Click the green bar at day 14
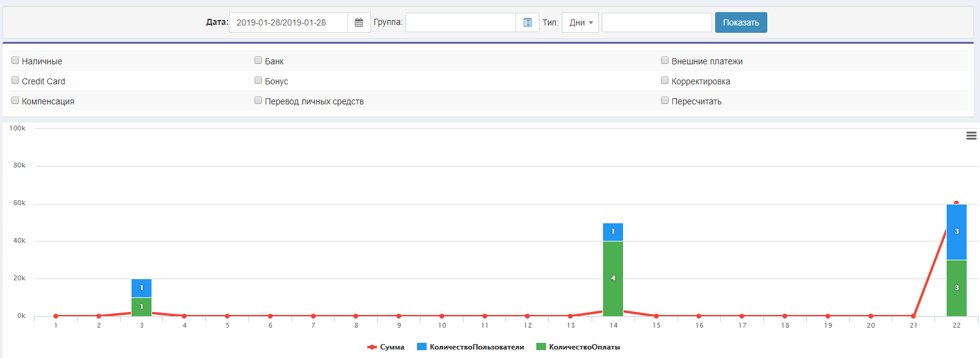The height and width of the screenshot is (358, 980). [613, 278]
